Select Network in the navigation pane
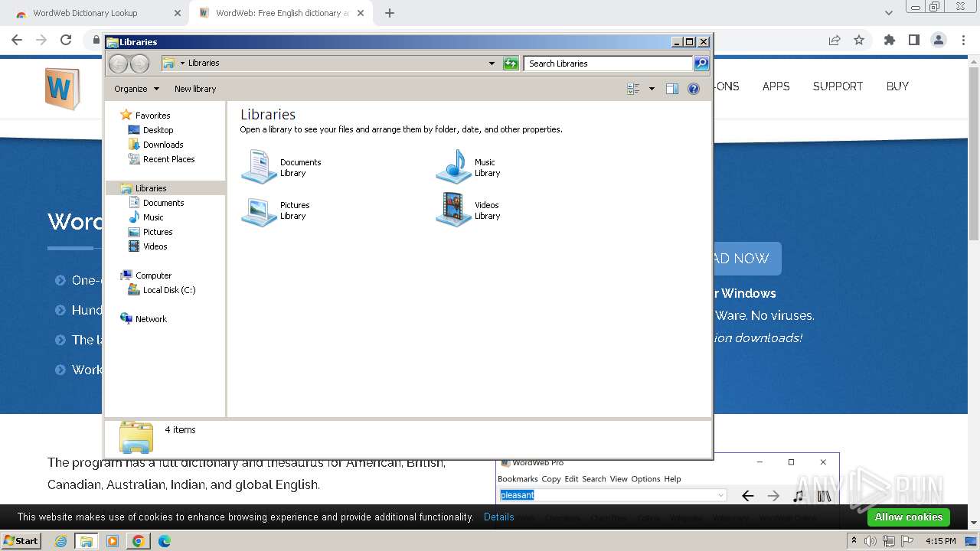This screenshot has height=551, width=980. click(151, 319)
